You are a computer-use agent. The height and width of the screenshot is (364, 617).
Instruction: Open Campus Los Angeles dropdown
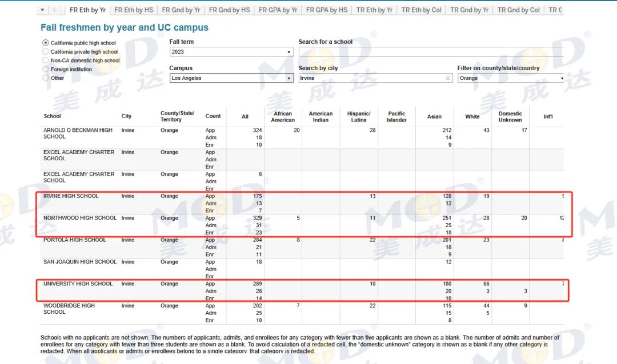pos(231,78)
